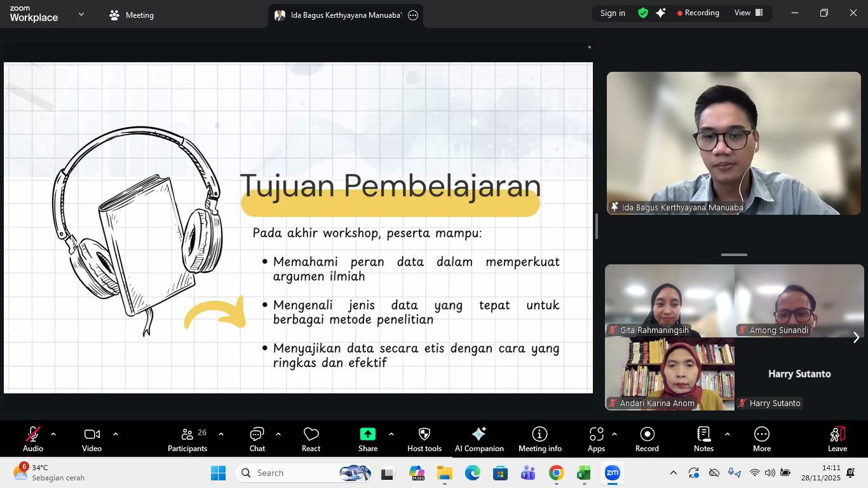Open the Chat panel
868x488 pixels.
(x=257, y=435)
